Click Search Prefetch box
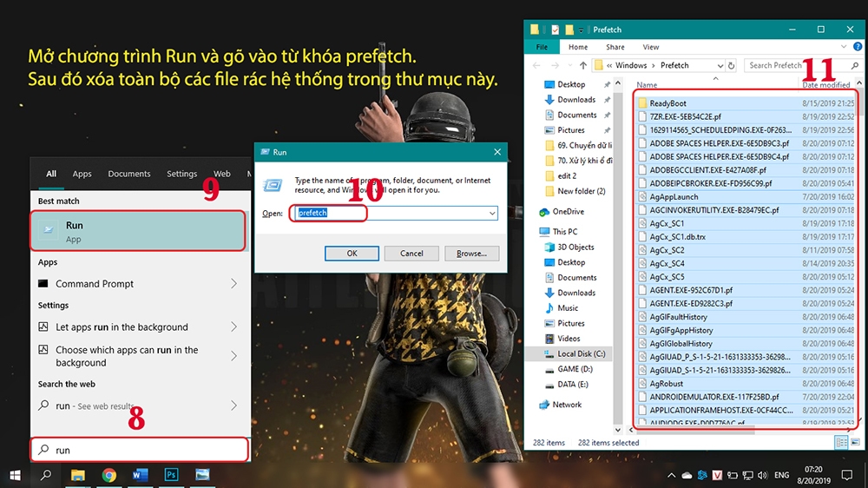 (x=802, y=65)
